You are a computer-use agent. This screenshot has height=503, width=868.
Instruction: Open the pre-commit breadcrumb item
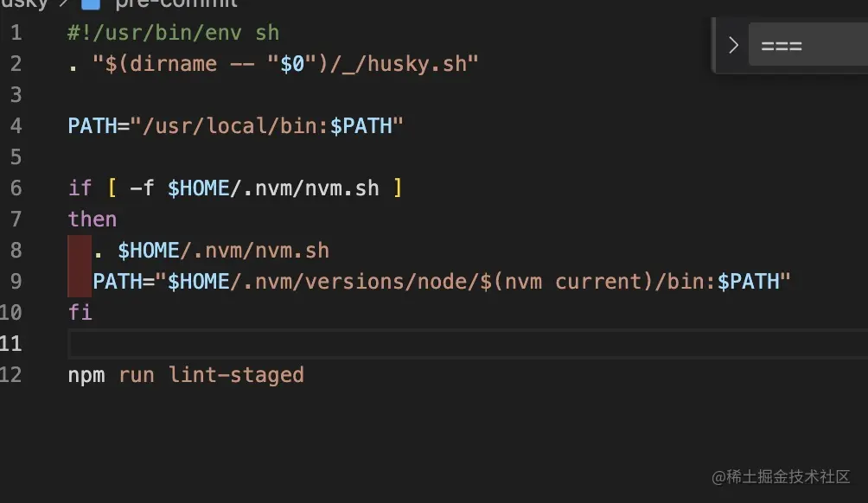pyautogui.click(x=176, y=3)
